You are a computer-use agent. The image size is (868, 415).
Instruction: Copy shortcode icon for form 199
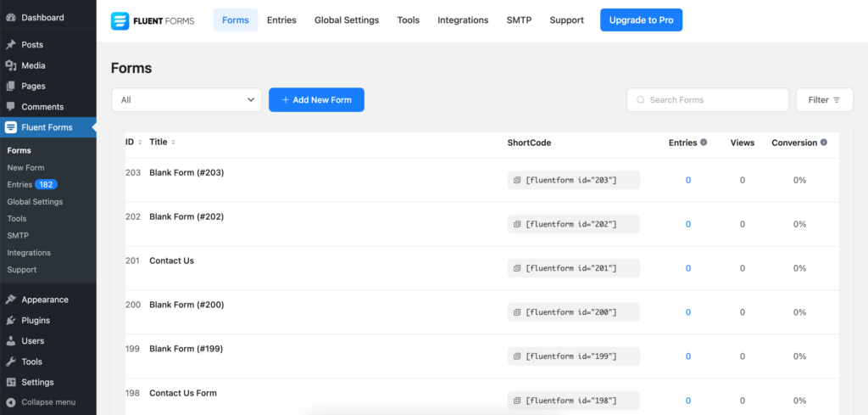tap(517, 356)
